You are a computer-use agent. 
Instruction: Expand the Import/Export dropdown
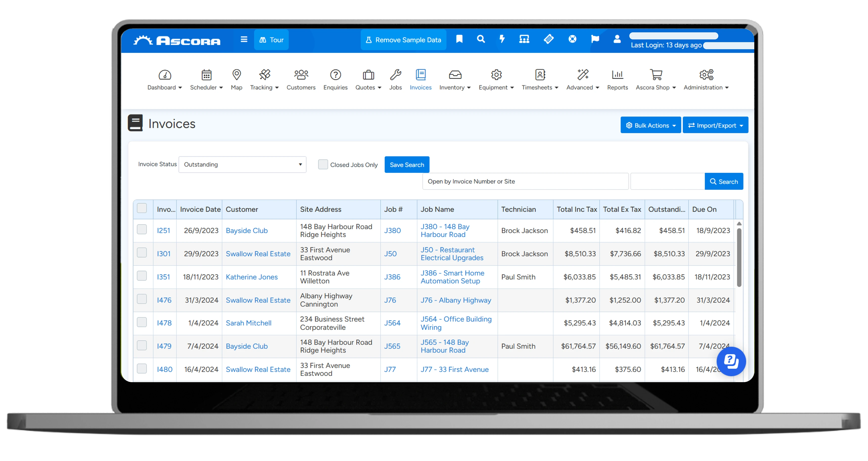(x=715, y=125)
